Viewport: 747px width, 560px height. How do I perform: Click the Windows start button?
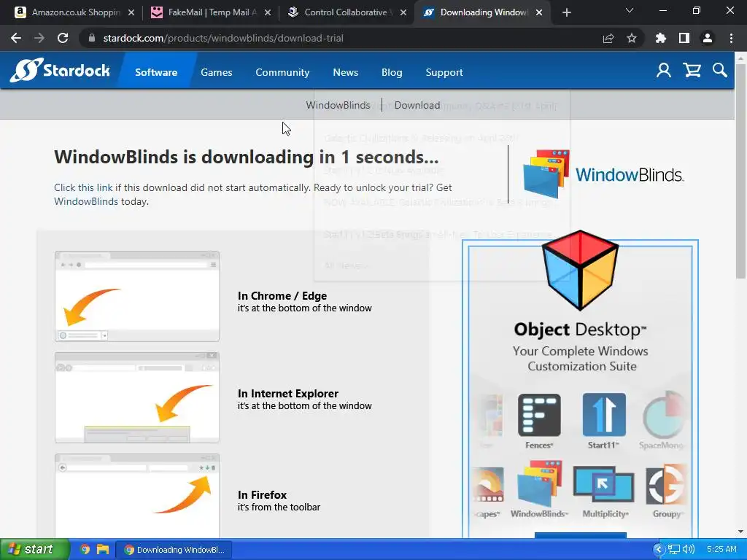point(34,550)
